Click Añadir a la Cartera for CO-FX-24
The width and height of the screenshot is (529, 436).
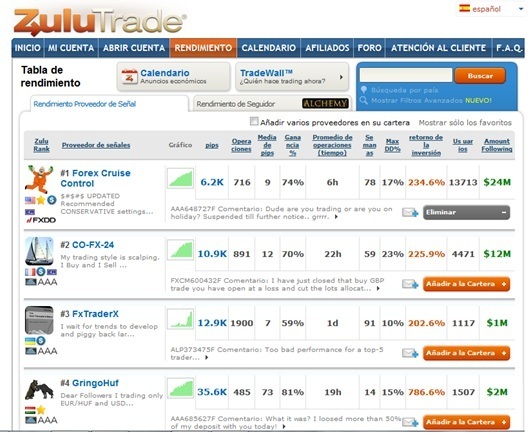[466, 284]
